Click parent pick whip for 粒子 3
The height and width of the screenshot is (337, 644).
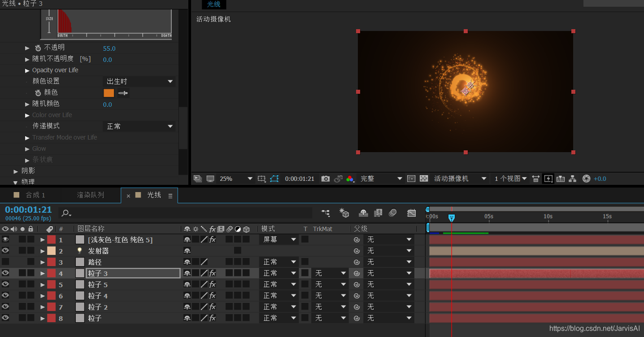click(x=357, y=273)
